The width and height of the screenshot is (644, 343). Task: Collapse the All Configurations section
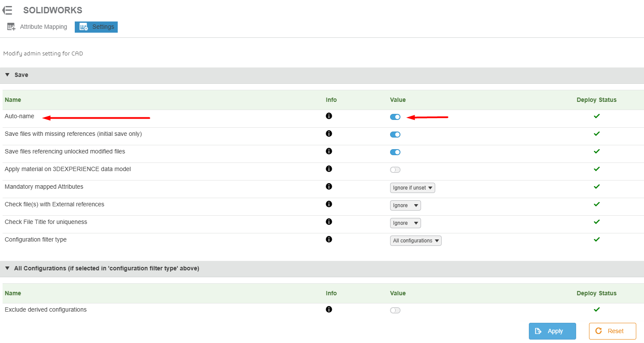[7, 268]
